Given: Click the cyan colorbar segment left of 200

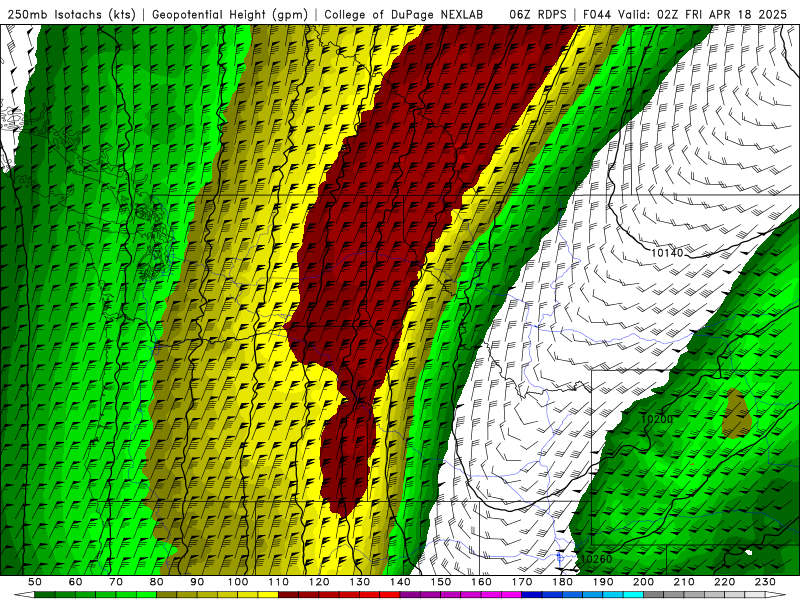Looking at the screenshot, I should click(x=633, y=595).
